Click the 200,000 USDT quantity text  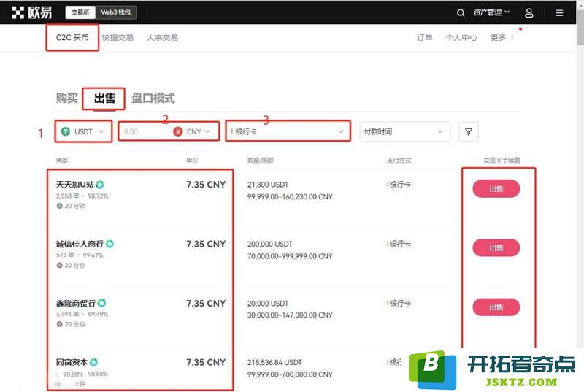coord(269,245)
